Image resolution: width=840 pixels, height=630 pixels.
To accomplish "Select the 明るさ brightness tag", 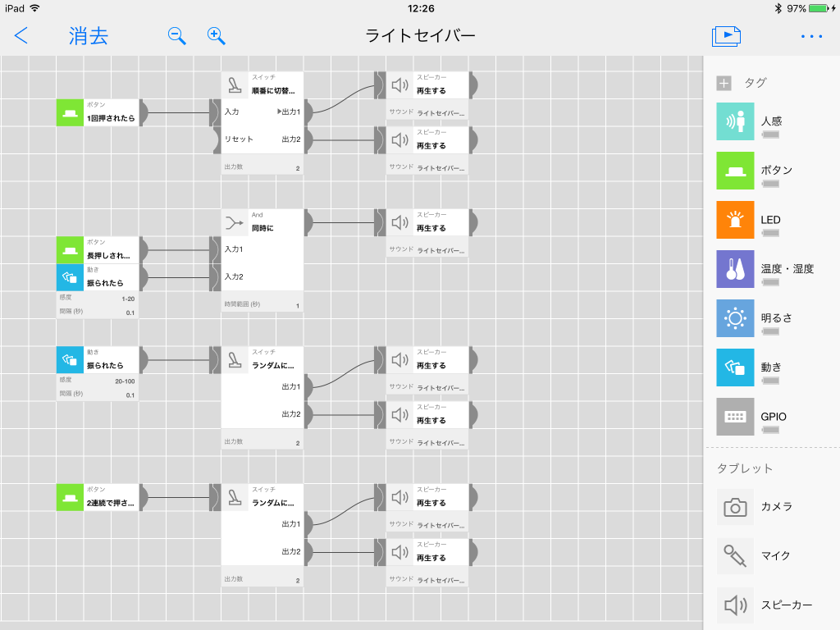I will (735, 319).
